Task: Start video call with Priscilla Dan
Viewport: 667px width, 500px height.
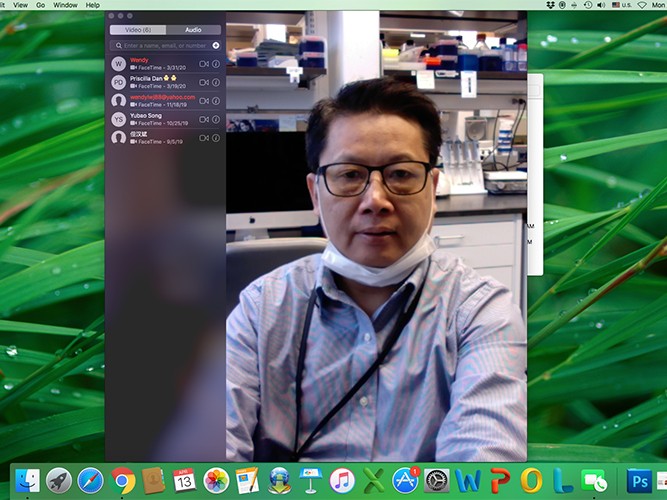Action: [204, 82]
